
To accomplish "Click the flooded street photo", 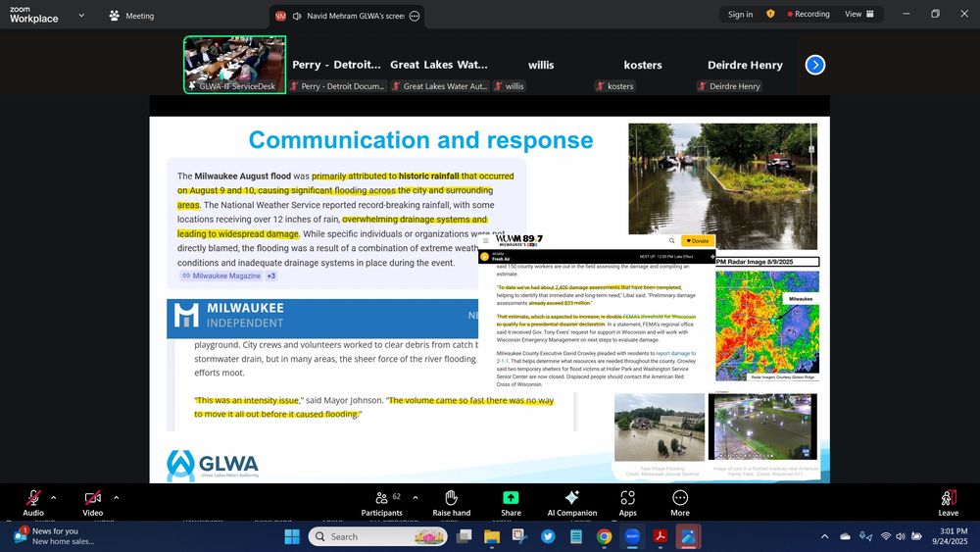I will click(722, 186).
